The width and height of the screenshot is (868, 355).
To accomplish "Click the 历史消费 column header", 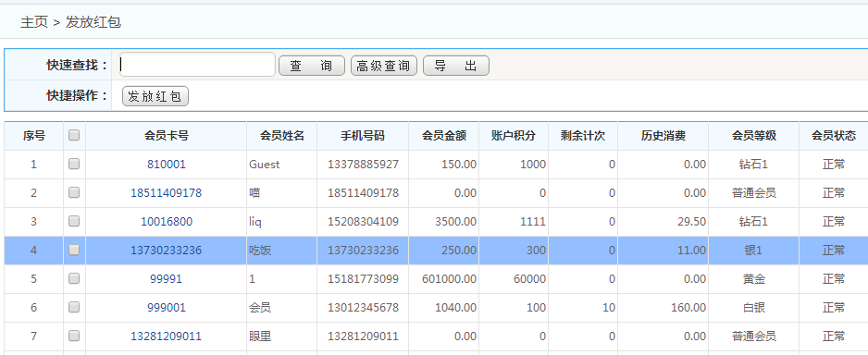I will point(663,136).
